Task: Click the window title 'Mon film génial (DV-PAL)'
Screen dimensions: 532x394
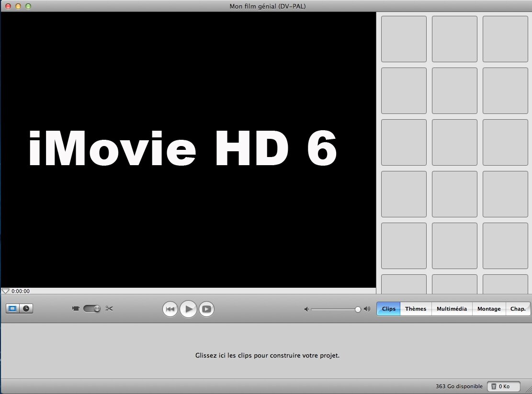Action: coord(267,6)
